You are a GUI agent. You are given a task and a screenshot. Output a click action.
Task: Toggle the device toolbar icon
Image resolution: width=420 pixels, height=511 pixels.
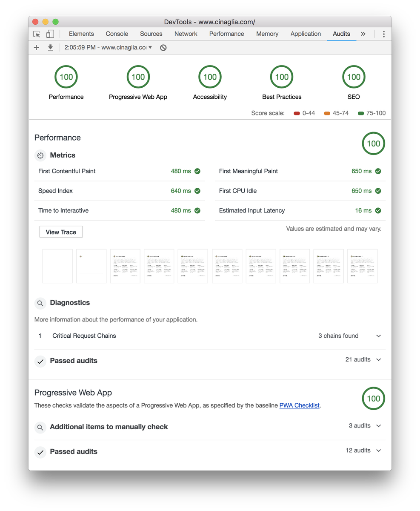(x=50, y=34)
